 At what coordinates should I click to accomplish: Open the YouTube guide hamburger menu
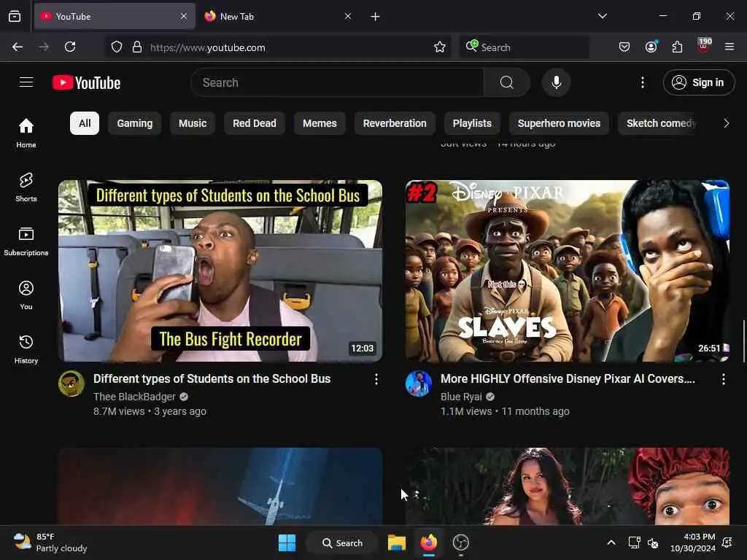pos(26,82)
